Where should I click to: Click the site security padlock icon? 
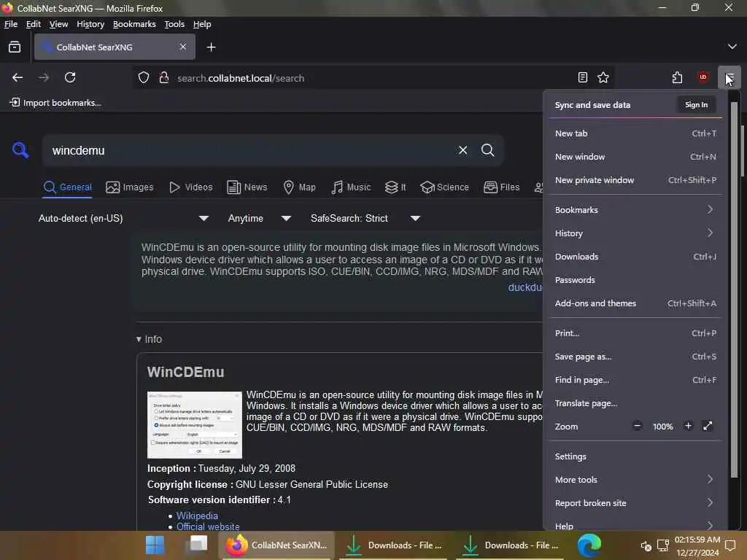click(x=164, y=77)
